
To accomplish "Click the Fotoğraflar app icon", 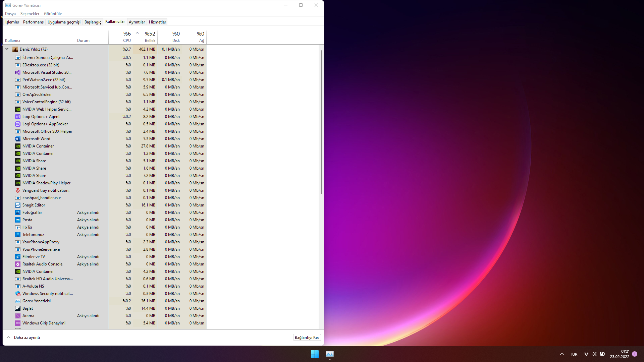I will (18, 213).
